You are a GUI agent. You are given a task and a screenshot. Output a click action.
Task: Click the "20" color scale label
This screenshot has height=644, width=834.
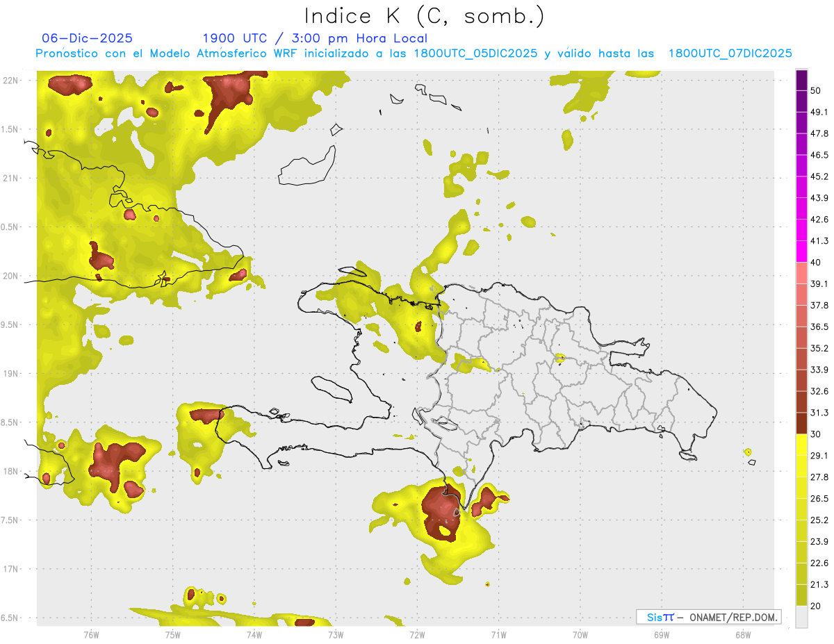[817, 606]
